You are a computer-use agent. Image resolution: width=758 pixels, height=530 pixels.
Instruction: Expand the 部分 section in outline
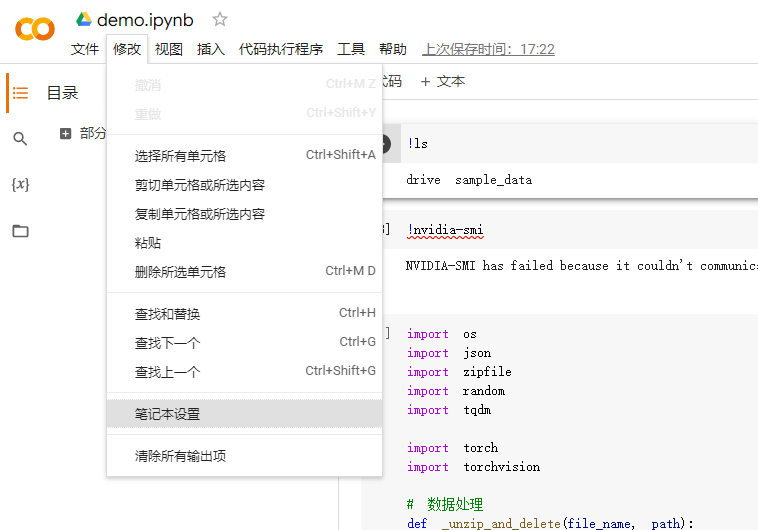[66, 133]
